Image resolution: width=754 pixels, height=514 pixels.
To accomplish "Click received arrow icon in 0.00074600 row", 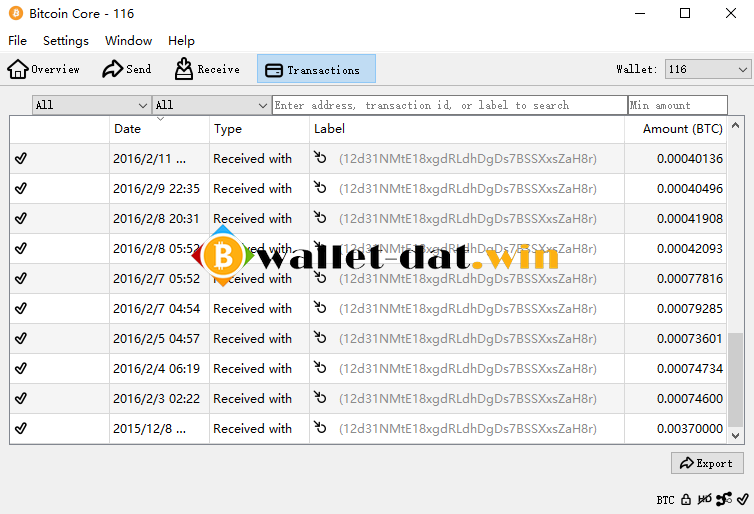I will tap(320, 397).
